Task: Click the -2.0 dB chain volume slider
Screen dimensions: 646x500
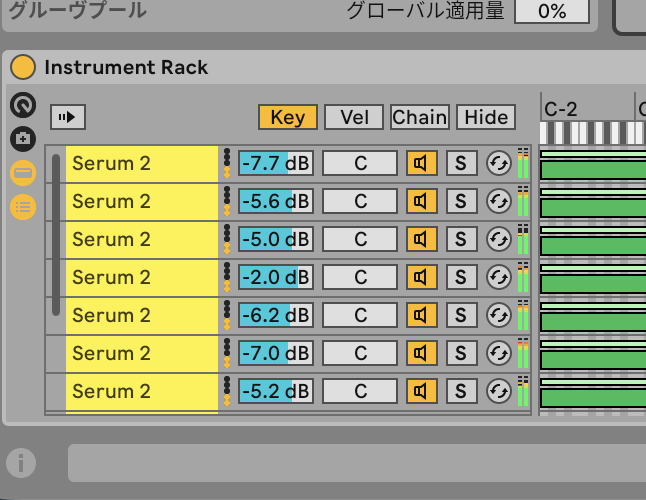Action: [x=276, y=277]
